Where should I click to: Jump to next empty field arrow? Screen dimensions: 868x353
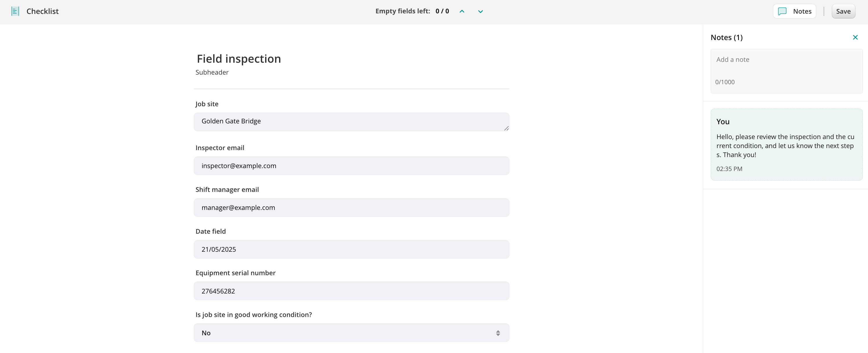[480, 11]
